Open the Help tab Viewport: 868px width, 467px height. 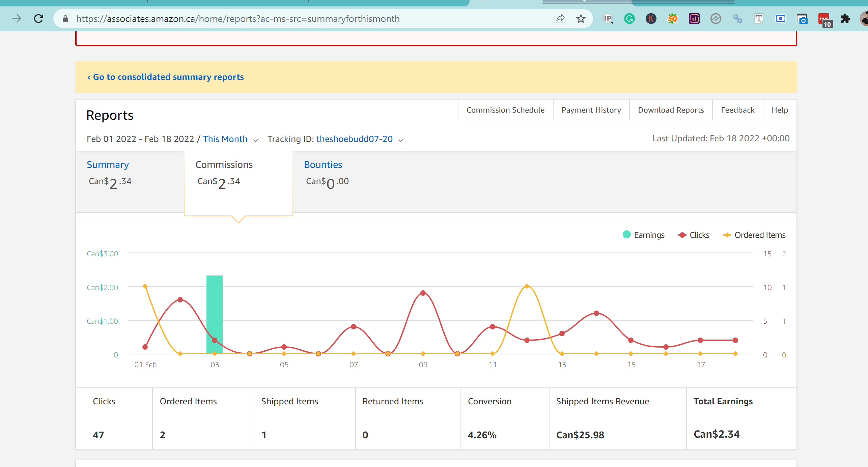[780, 110]
